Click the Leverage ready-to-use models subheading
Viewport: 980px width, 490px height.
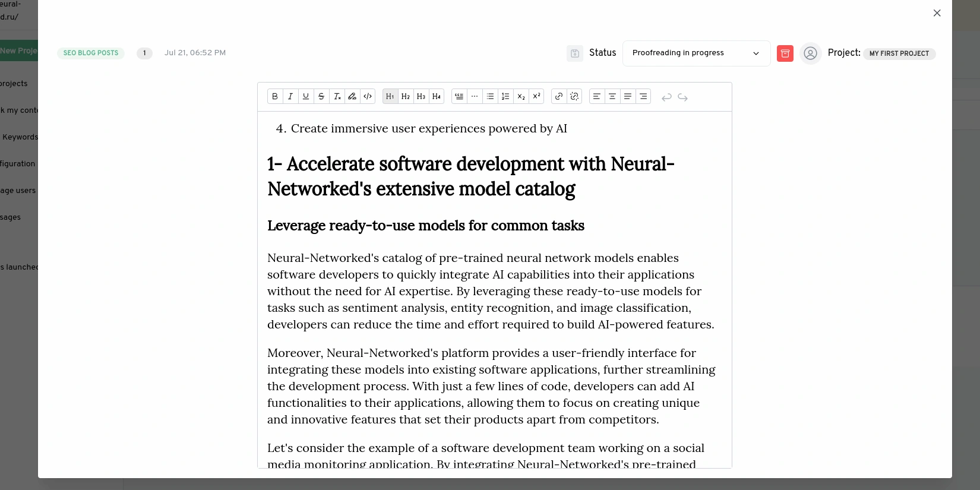[426, 226]
